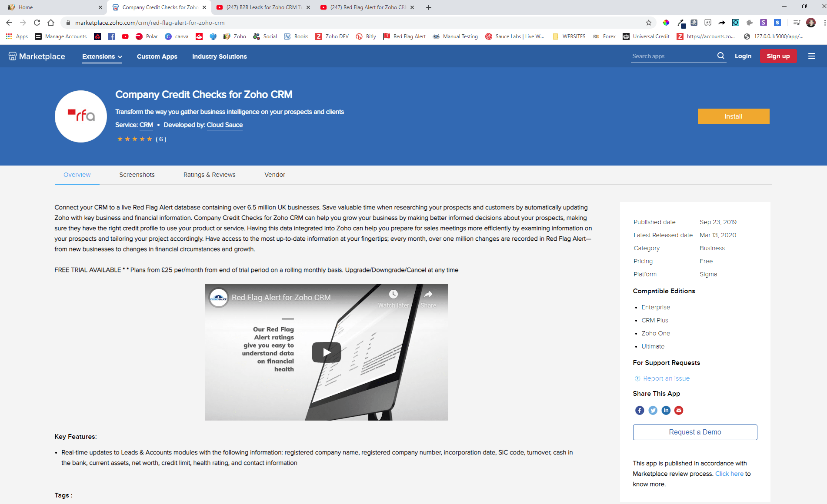Open the Cloud Sauce developer link
Screen dimensions: 827x504
tap(224, 125)
